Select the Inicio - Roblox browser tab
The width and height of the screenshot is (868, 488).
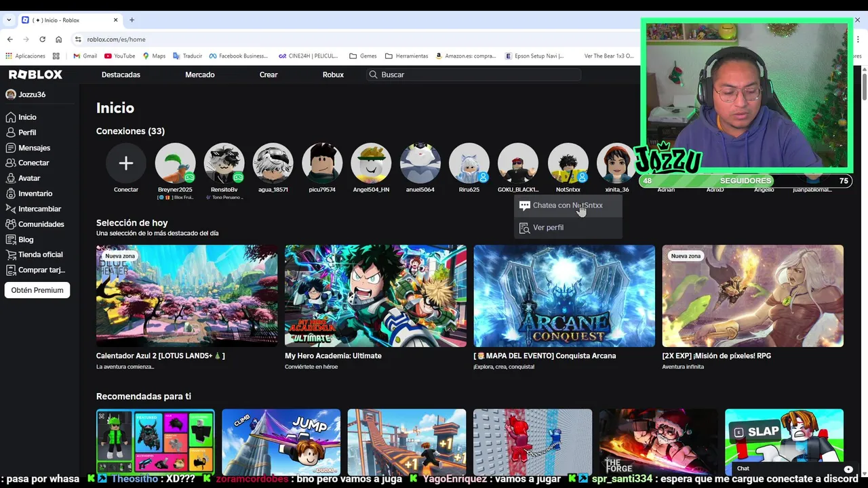(70, 20)
